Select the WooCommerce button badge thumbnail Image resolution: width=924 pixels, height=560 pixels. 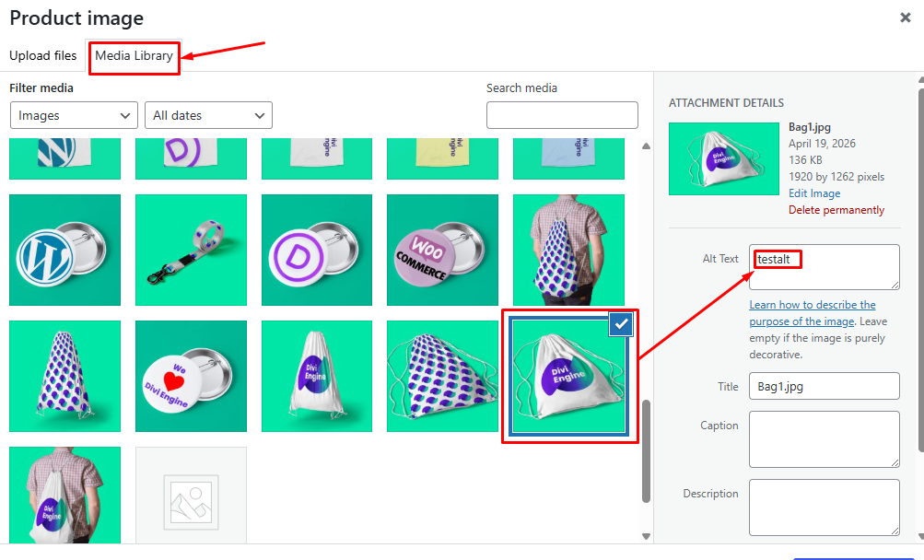coord(442,250)
